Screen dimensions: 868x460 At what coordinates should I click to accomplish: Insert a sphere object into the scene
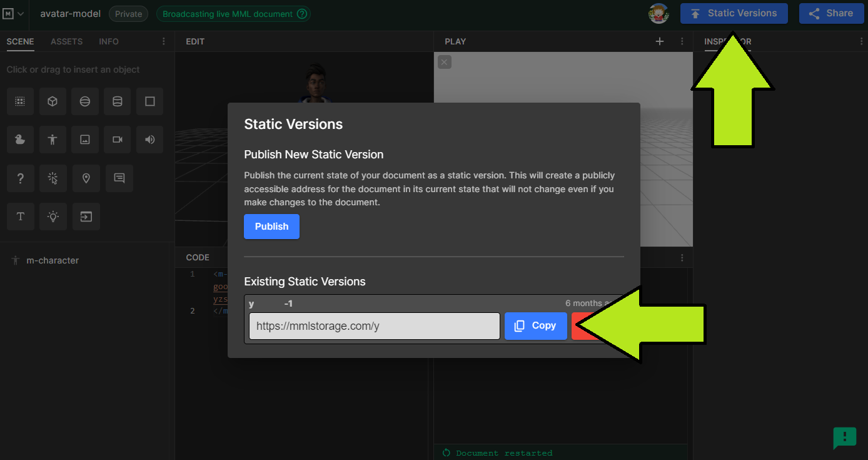85,101
